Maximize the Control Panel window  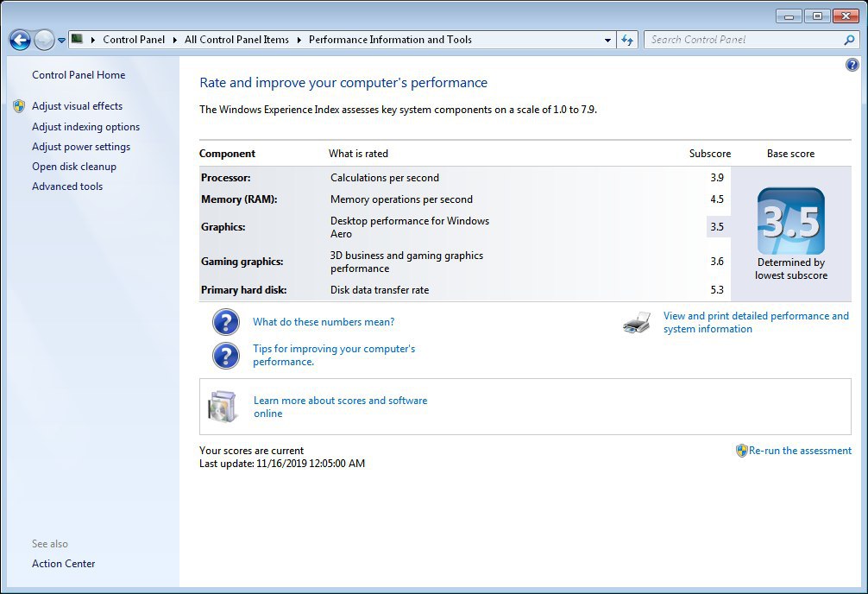click(817, 16)
